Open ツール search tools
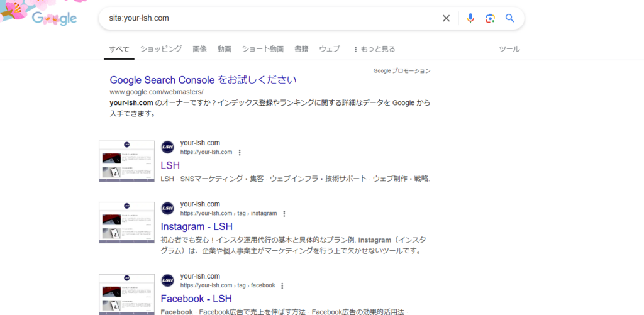 (x=509, y=49)
